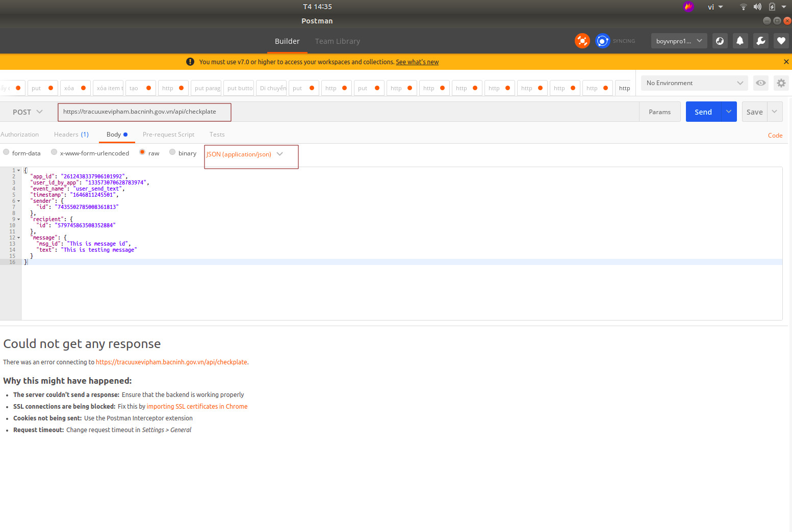Open the See what's new link
Image resolution: width=792 pixels, height=532 pixels.
pos(417,62)
